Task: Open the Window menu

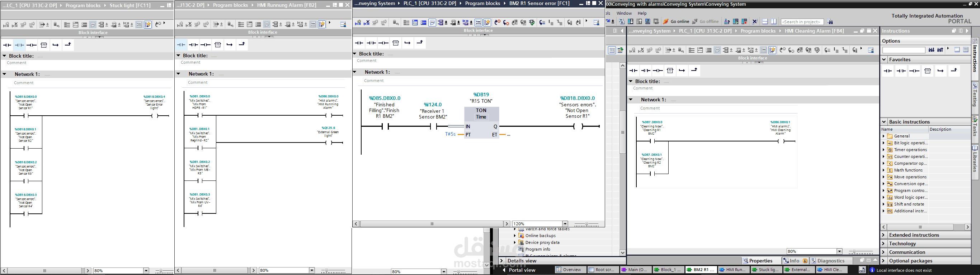Action: pyautogui.click(x=624, y=13)
